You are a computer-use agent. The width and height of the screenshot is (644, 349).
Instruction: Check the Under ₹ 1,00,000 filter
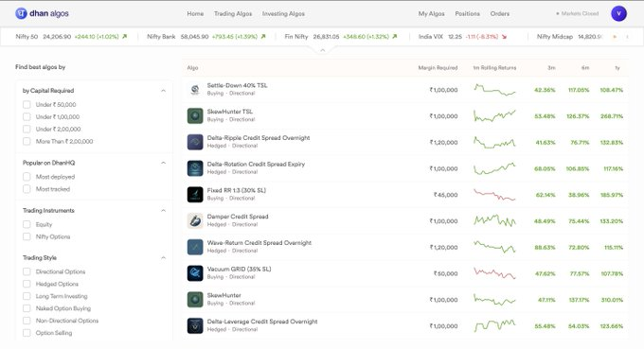click(27, 117)
